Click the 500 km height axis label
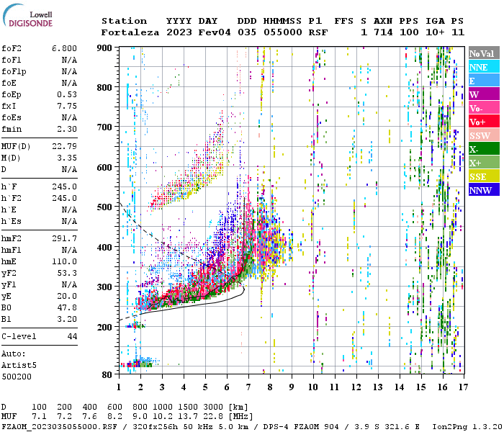This screenshot has width=504, height=432. point(104,207)
